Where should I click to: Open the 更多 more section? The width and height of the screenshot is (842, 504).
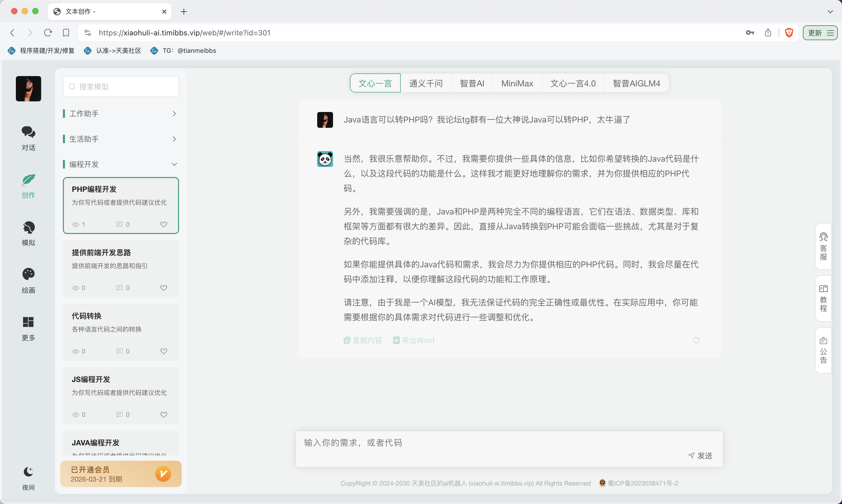click(x=28, y=328)
